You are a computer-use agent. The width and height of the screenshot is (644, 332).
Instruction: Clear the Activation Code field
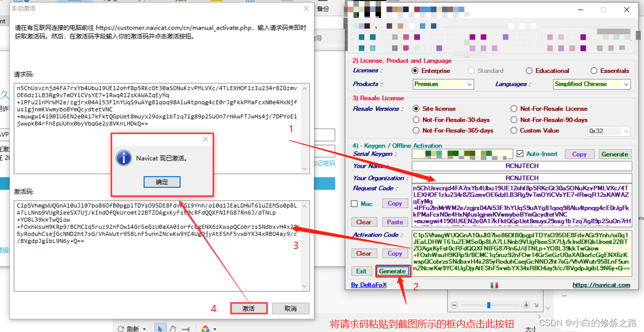coord(364,253)
